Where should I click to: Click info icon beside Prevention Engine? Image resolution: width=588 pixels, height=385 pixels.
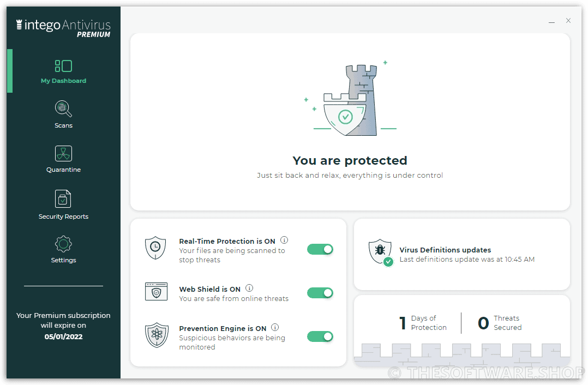tap(275, 327)
